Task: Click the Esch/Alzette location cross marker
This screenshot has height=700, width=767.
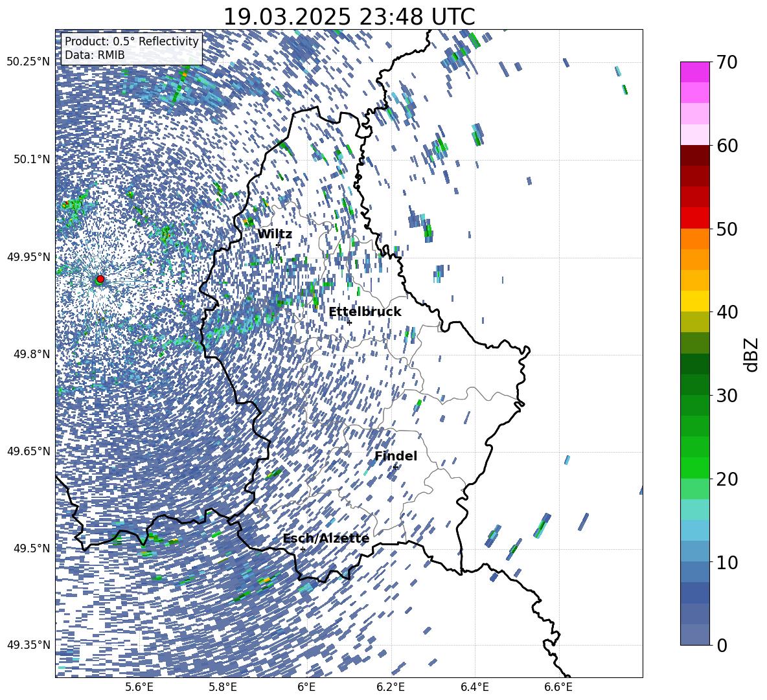Action: [x=303, y=549]
